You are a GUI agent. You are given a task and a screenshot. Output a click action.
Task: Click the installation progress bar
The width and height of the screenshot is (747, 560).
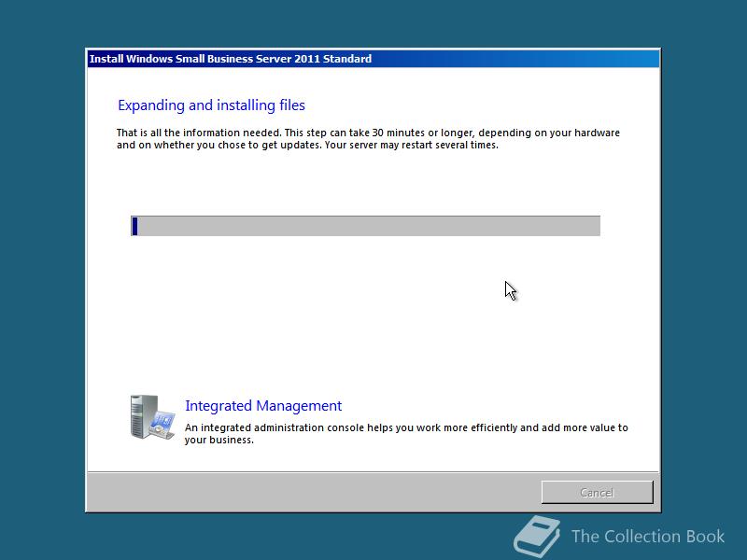[365, 226]
